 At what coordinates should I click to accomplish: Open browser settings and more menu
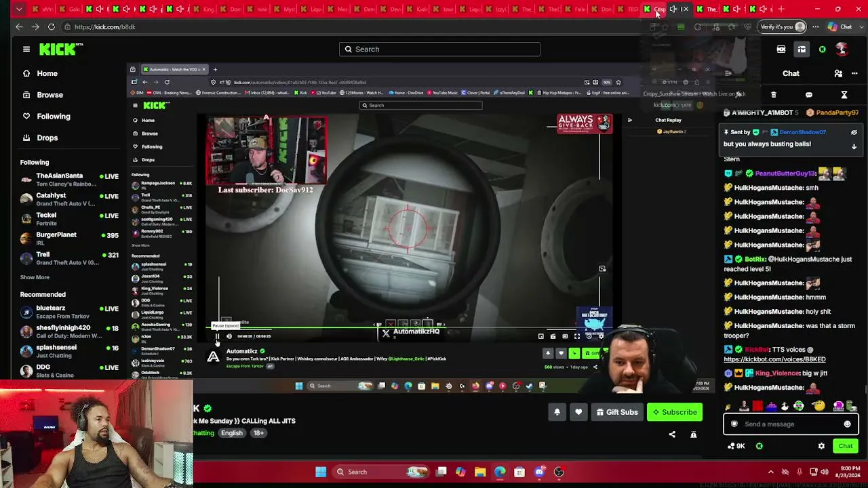tap(815, 26)
